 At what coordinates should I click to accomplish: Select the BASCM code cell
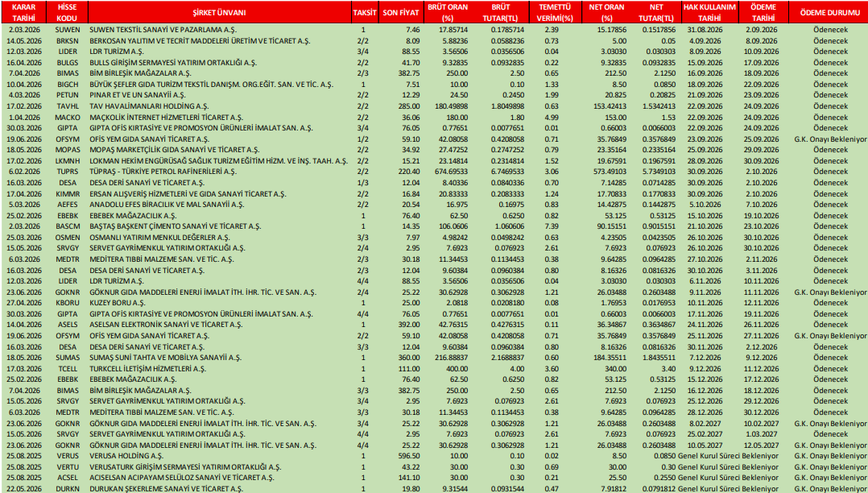click(x=68, y=226)
